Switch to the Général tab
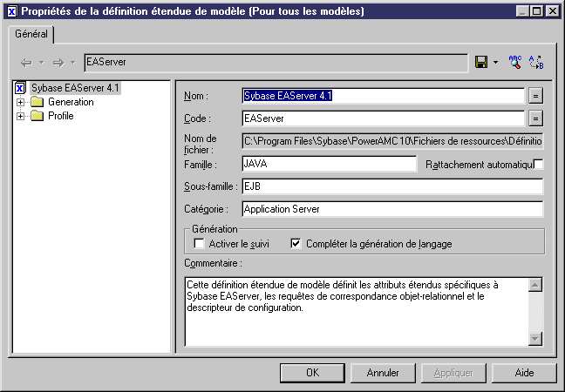The width and height of the screenshot is (565, 392). point(31,34)
